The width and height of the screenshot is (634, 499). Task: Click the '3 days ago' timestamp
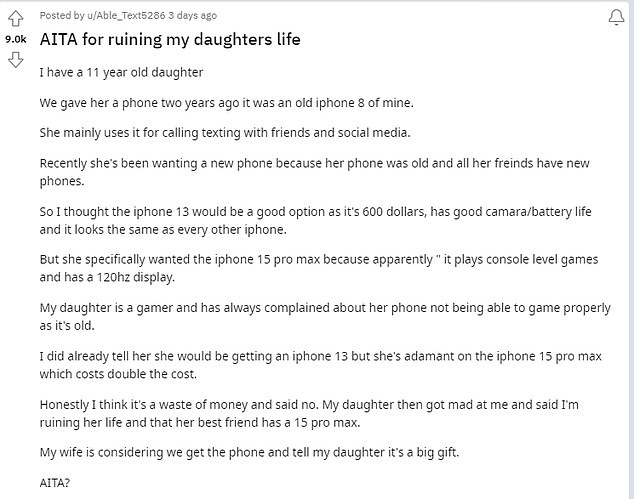pyautogui.click(x=192, y=15)
